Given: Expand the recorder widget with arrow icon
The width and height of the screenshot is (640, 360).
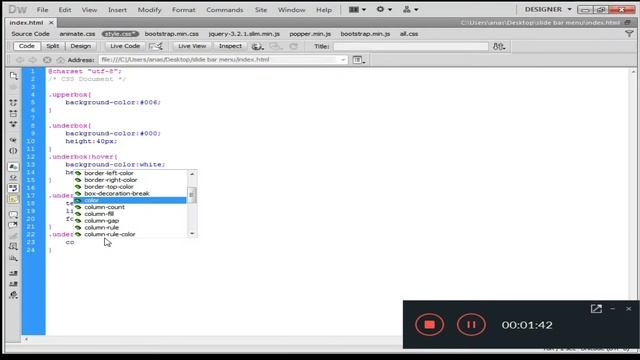Looking at the screenshot, I should click(596, 309).
